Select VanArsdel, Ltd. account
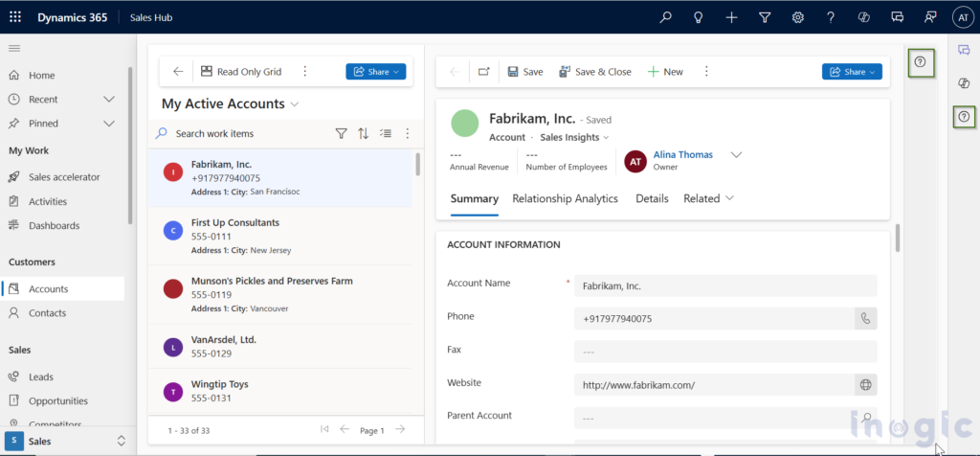The width and height of the screenshot is (980, 456). click(280, 347)
